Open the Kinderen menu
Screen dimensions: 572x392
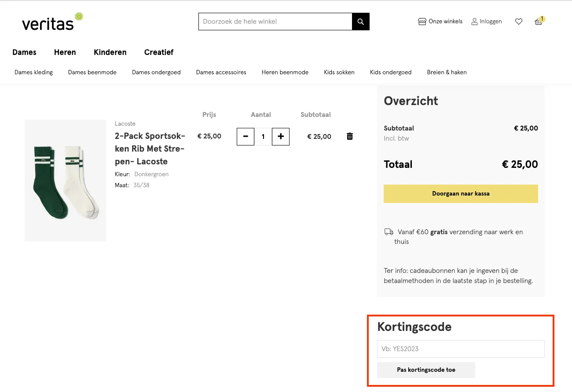pos(110,52)
